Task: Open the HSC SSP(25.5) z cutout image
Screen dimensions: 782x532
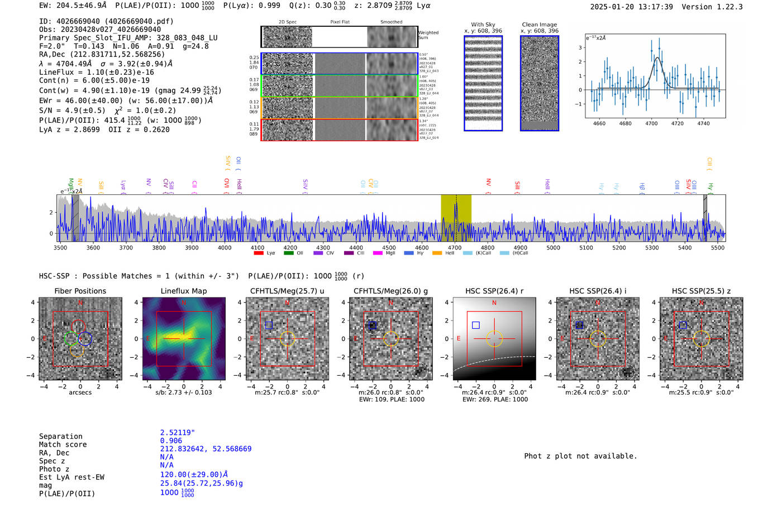Action: (x=702, y=339)
